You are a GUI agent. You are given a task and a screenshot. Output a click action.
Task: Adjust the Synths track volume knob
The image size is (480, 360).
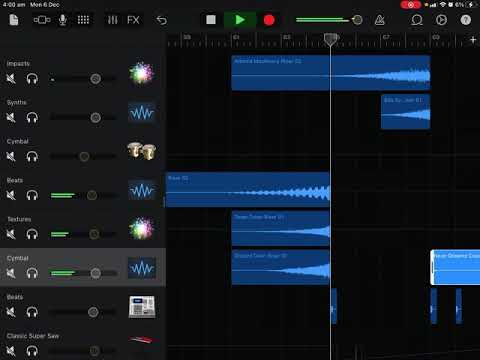pos(96,117)
